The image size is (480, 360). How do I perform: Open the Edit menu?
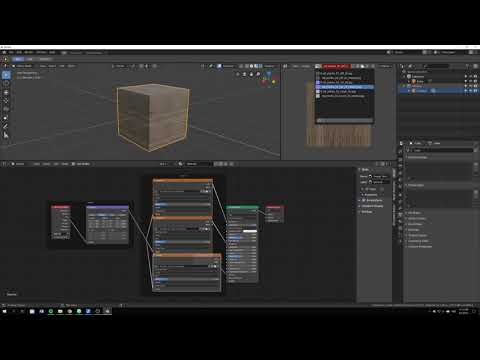19,52
